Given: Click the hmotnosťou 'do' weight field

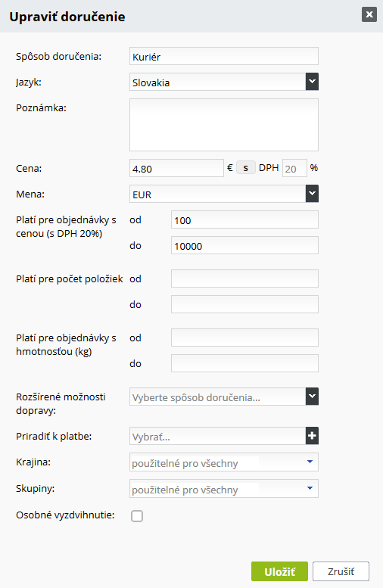Looking at the screenshot, I should coord(244,363).
